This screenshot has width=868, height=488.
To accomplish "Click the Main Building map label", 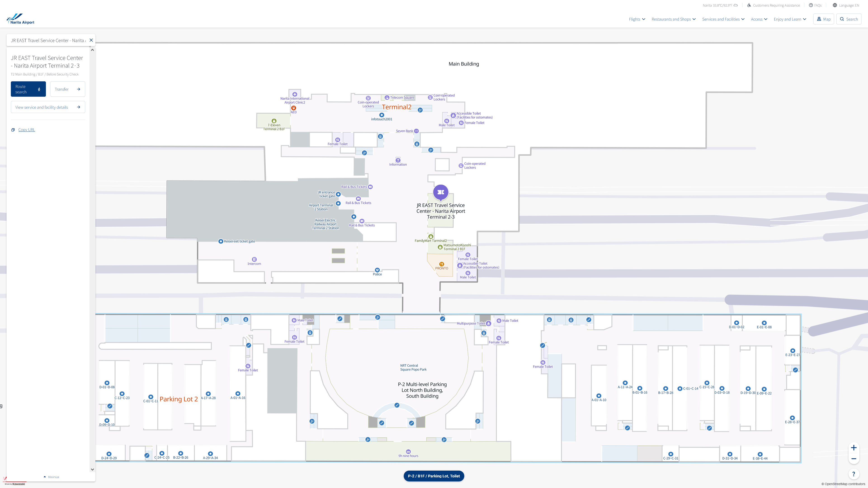I will (464, 64).
